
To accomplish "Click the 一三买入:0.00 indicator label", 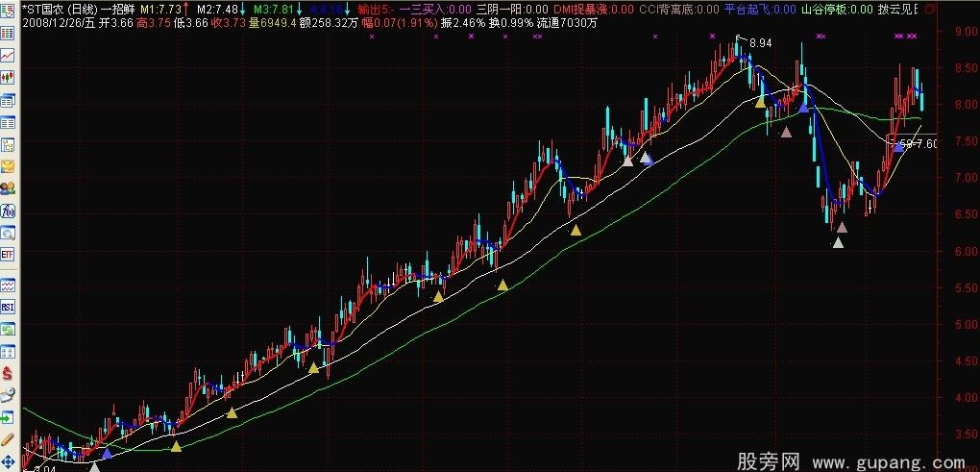I will (x=435, y=10).
